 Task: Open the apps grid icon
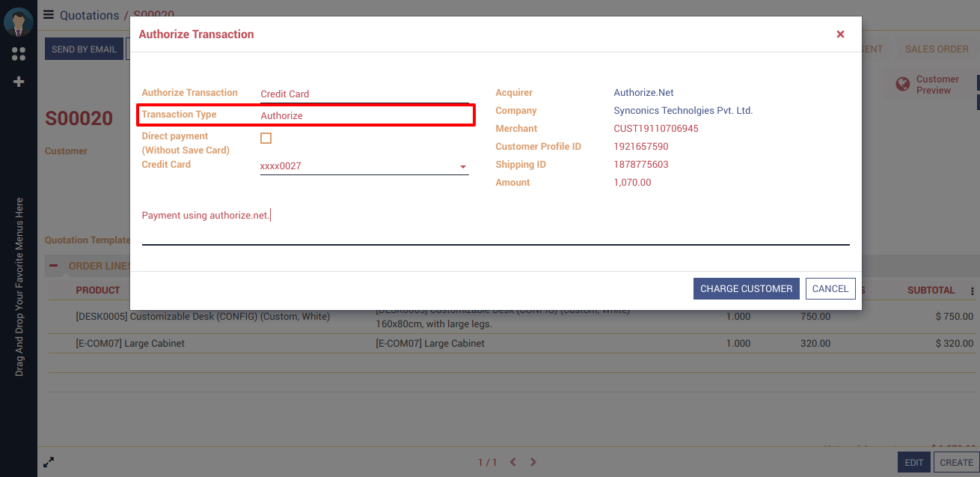point(19,54)
